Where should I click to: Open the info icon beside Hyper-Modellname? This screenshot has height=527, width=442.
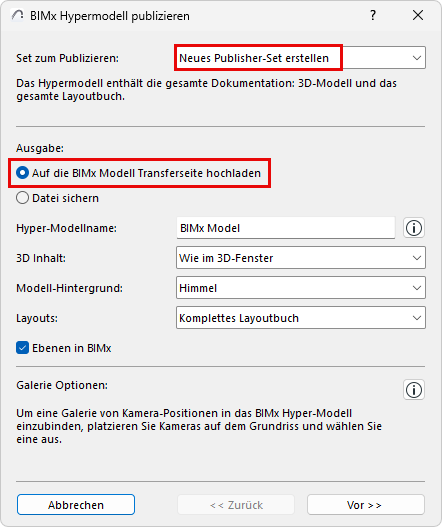point(414,228)
